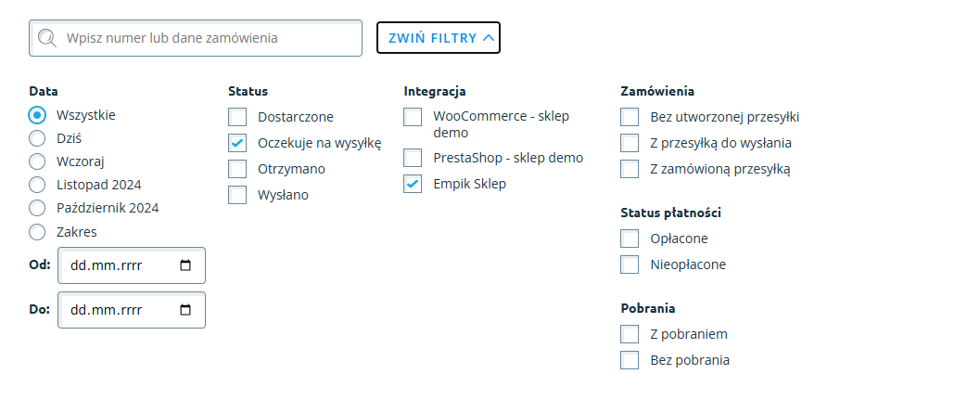980x400 pixels.
Task: Pick the Listopad 2024 radio option
Action: (37, 185)
